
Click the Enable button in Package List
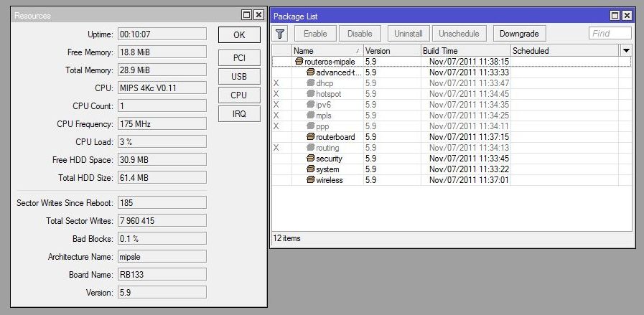coord(315,34)
